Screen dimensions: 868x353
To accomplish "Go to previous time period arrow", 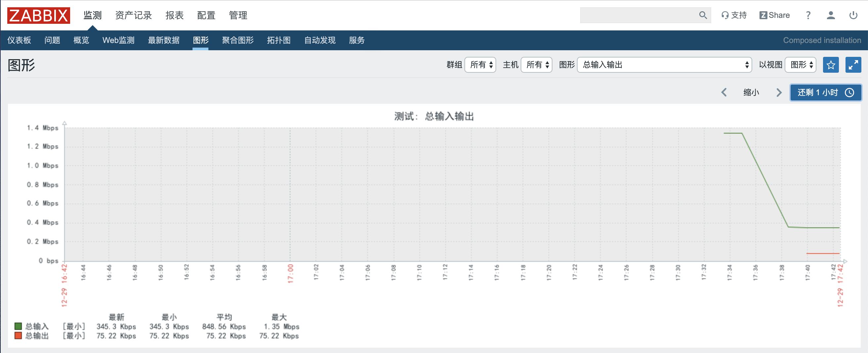I will [x=724, y=92].
